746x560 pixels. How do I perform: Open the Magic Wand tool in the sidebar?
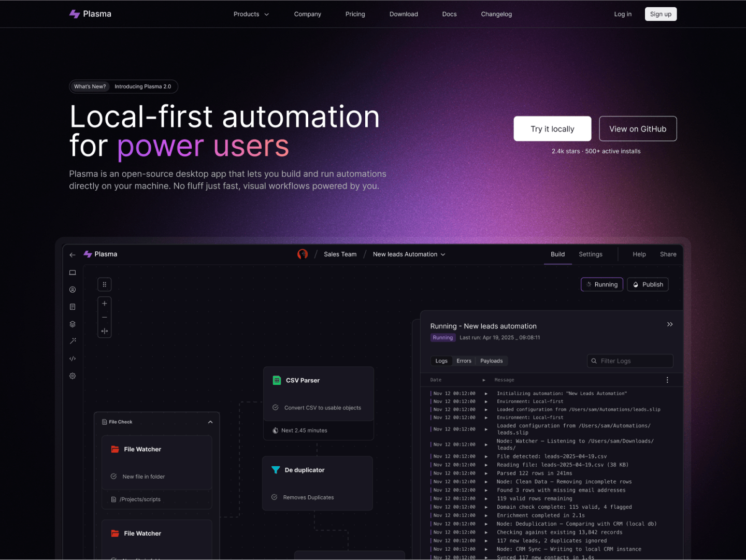tap(73, 340)
